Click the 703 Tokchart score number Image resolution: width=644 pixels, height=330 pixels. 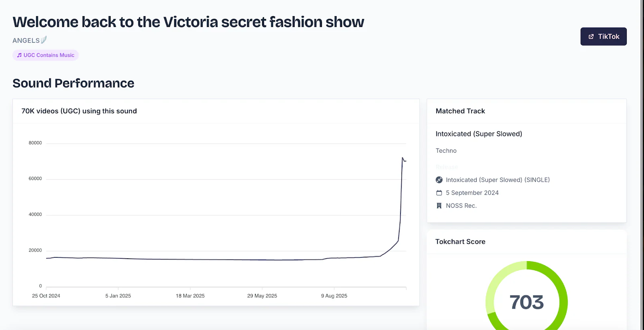(526, 302)
